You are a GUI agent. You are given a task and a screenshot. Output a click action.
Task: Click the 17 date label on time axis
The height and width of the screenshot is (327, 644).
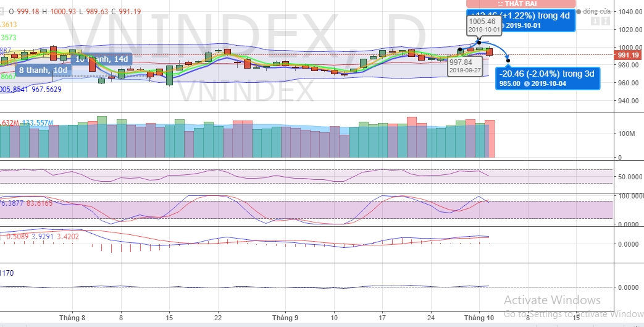coord(382,318)
